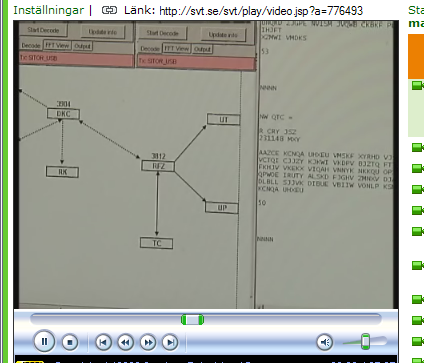The image size is (424, 363).
Task: Pause the video with the pause button
Action: 44,342
